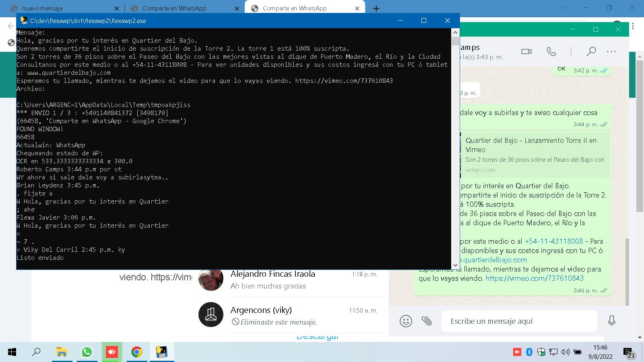
Task: Open a new Chrome tab
Action: coord(376,8)
